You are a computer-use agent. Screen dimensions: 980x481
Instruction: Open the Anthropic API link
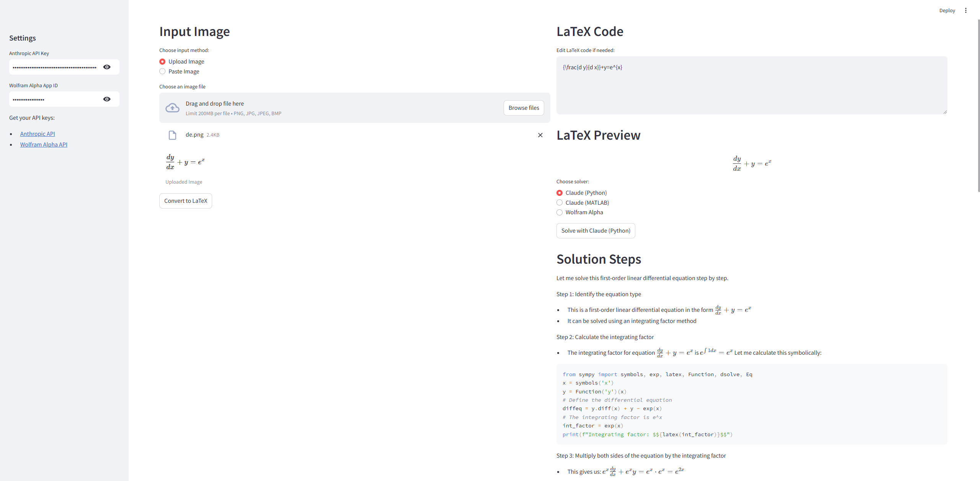[x=38, y=134]
